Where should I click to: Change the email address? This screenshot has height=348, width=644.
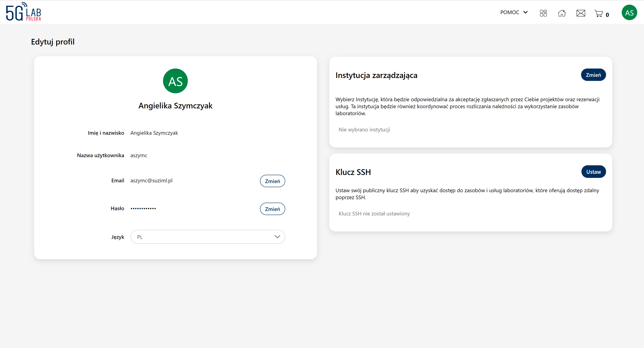click(x=272, y=181)
